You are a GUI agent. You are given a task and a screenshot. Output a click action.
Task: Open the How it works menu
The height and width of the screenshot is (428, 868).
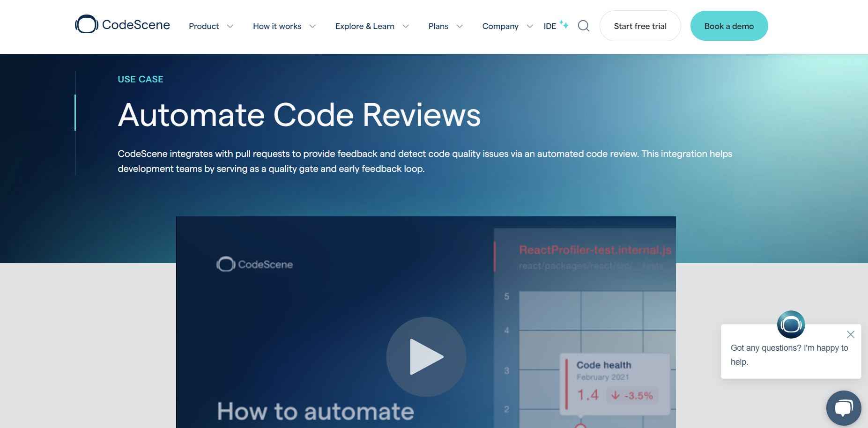click(x=277, y=26)
